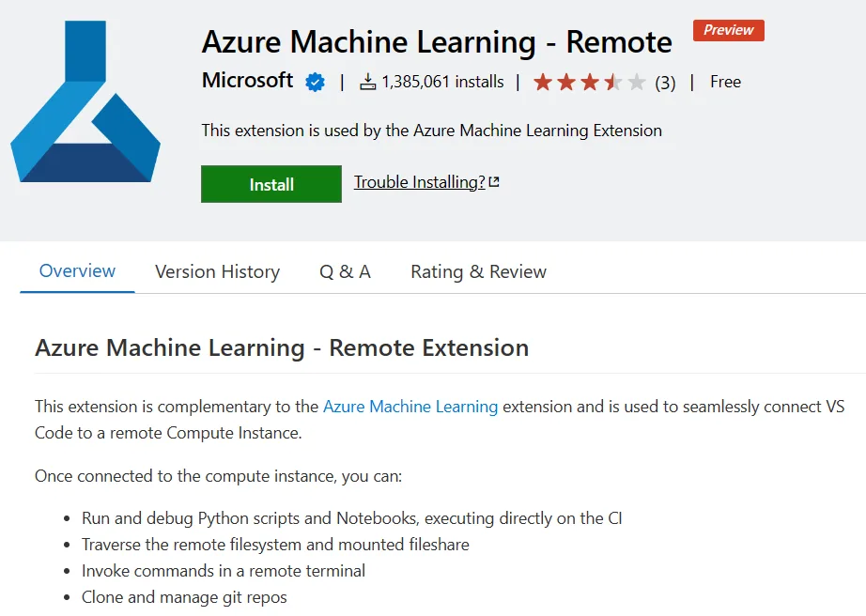
Task: Open the Microsoft publisher page
Action: coord(247,81)
